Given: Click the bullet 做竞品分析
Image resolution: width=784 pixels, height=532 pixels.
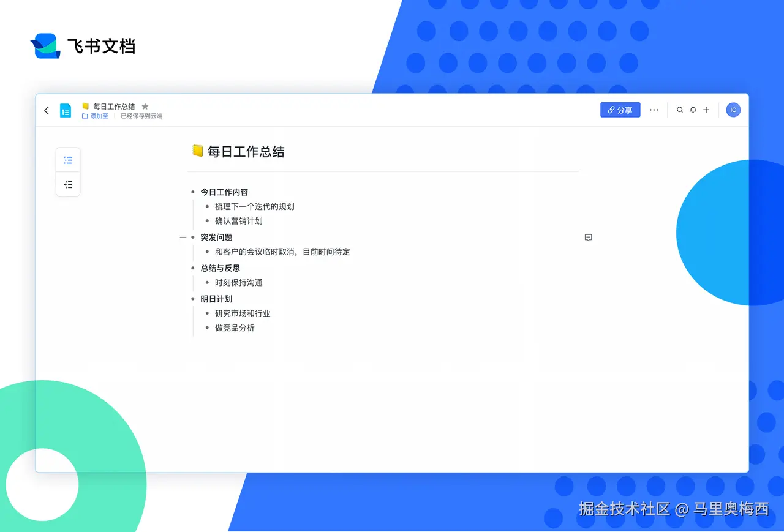Looking at the screenshot, I should click(x=235, y=328).
